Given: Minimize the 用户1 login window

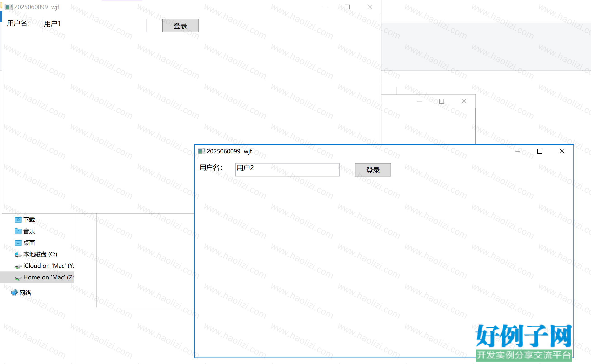Looking at the screenshot, I should coord(325,7).
